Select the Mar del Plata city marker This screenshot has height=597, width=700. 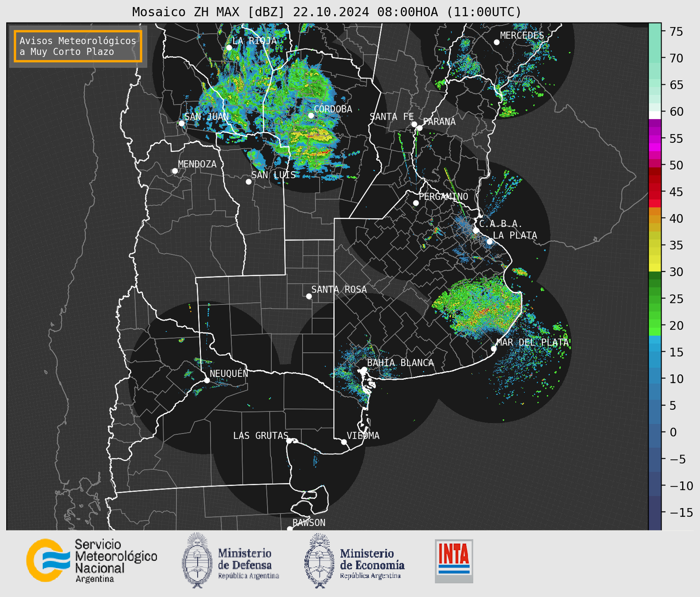coord(494,349)
